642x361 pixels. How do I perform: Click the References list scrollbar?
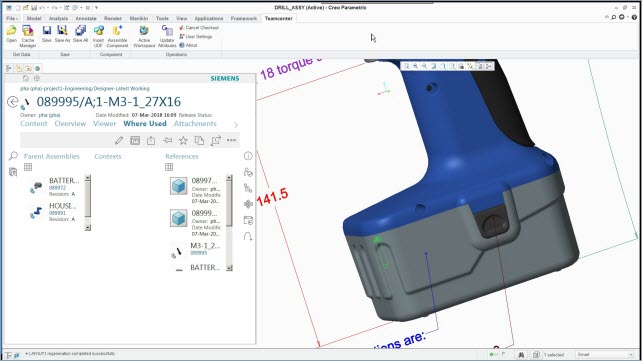tap(229, 223)
